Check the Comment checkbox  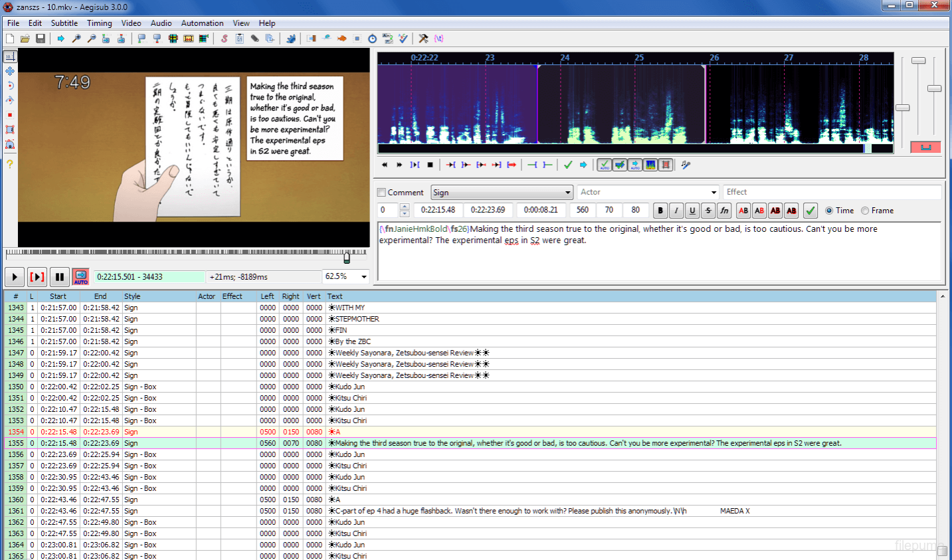pyautogui.click(x=381, y=193)
